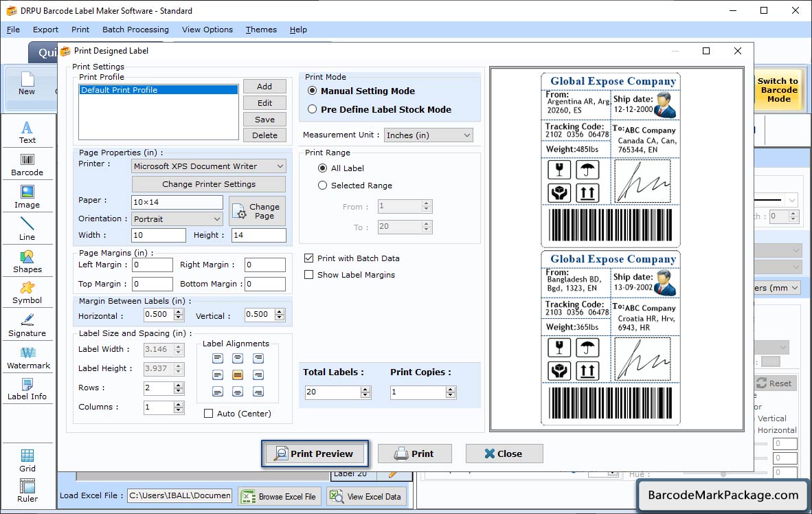The image size is (812, 514).
Task: Switch to Barcode Mode button
Action: (778, 90)
